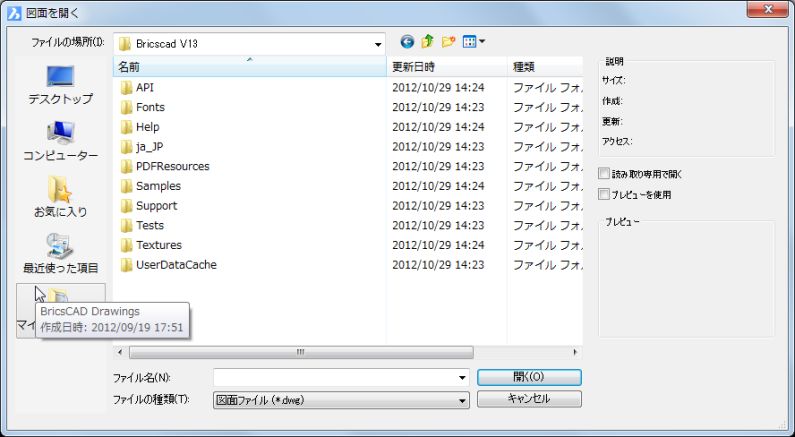Click the BricsCAD Drawings places shortcut
795x437 pixels.
coord(61,310)
